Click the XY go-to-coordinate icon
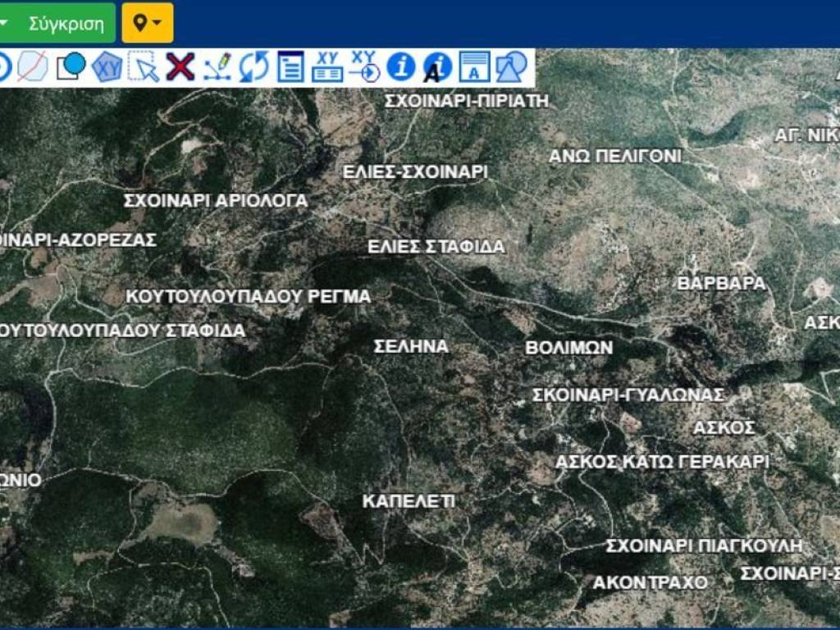Screen dimensions: 840x630 pyautogui.click(x=364, y=66)
